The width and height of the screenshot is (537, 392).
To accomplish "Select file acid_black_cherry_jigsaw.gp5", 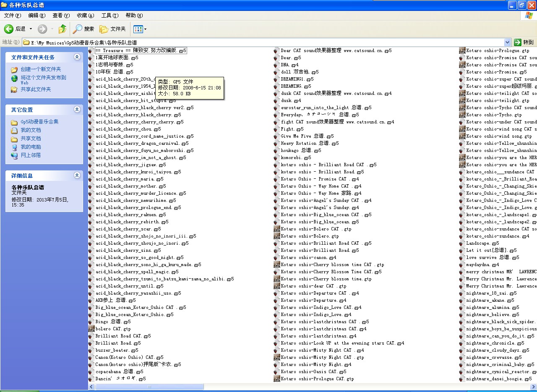I will [x=130, y=165].
